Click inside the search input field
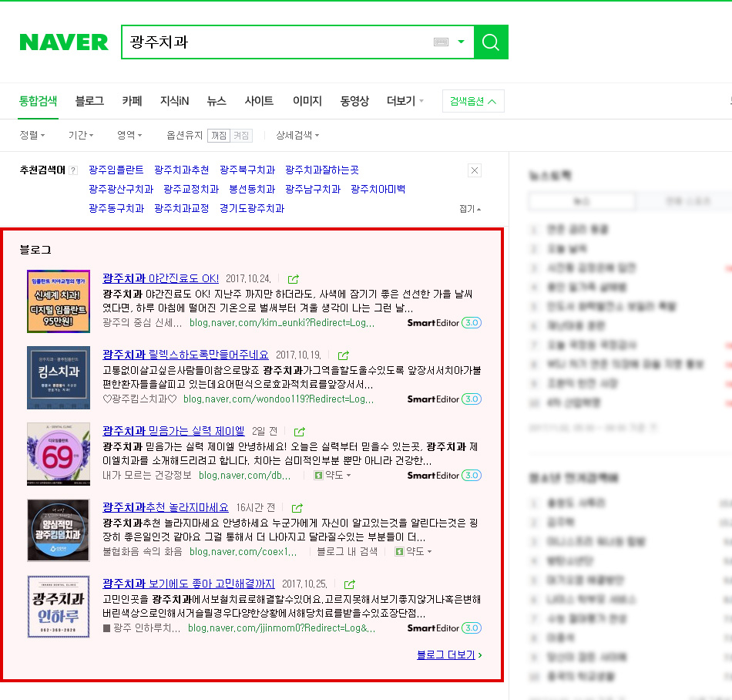732x700 pixels. [293, 42]
